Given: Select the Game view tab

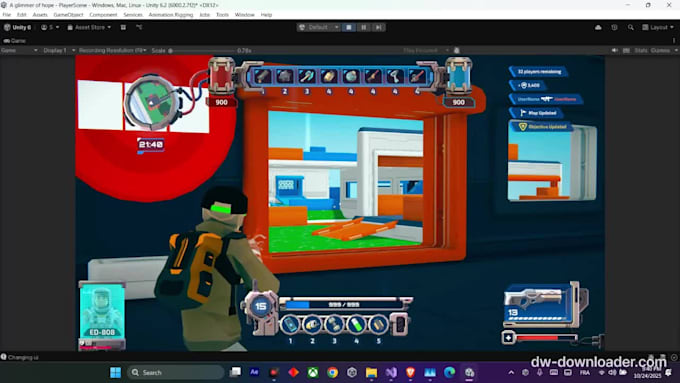Looking at the screenshot, I should pyautogui.click(x=15, y=41).
